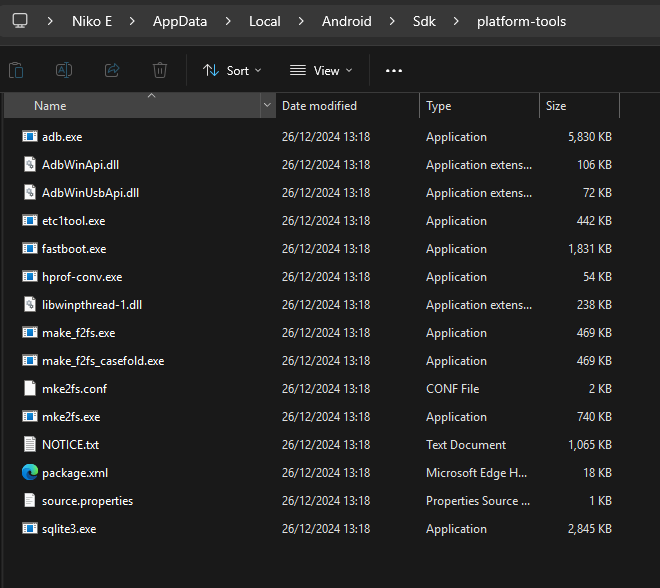The width and height of the screenshot is (660, 588).
Task: Click platform-tools in the breadcrumb
Action: 521,21
